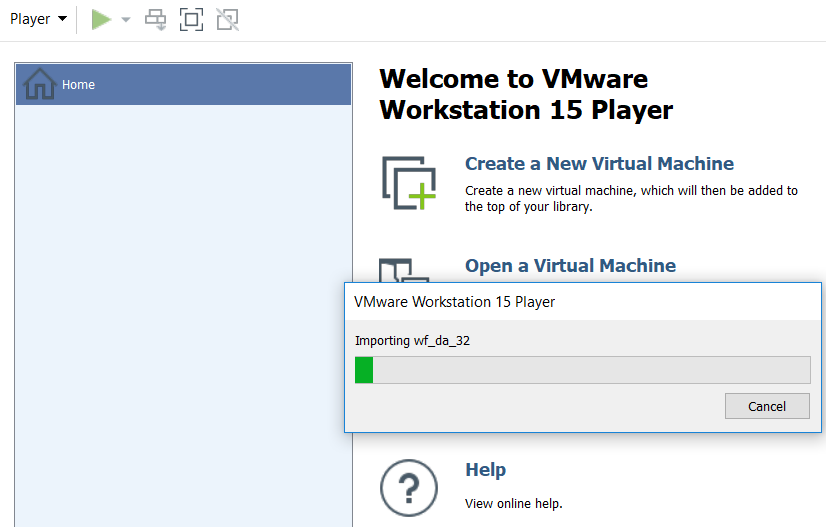The width and height of the screenshot is (826, 527).
Task: Click the Home house icon
Action: click(x=40, y=84)
